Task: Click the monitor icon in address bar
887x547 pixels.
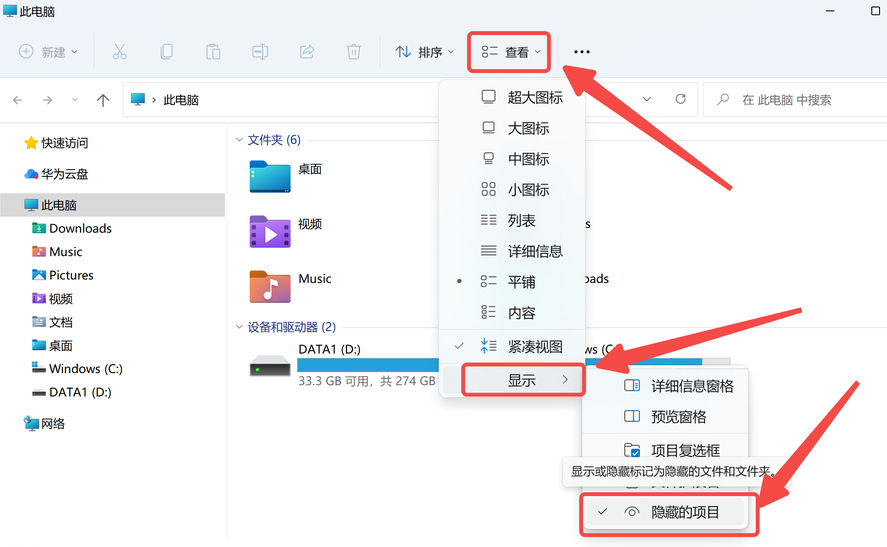Action: click(x=137, y=100)
